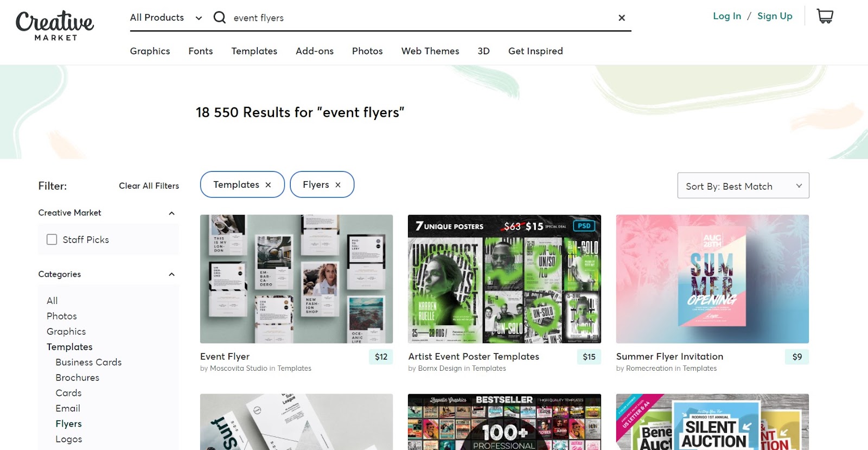Click the $9 price tag
Image resolution: width=868 pixels, height=450 pixels.
[797, 357]
